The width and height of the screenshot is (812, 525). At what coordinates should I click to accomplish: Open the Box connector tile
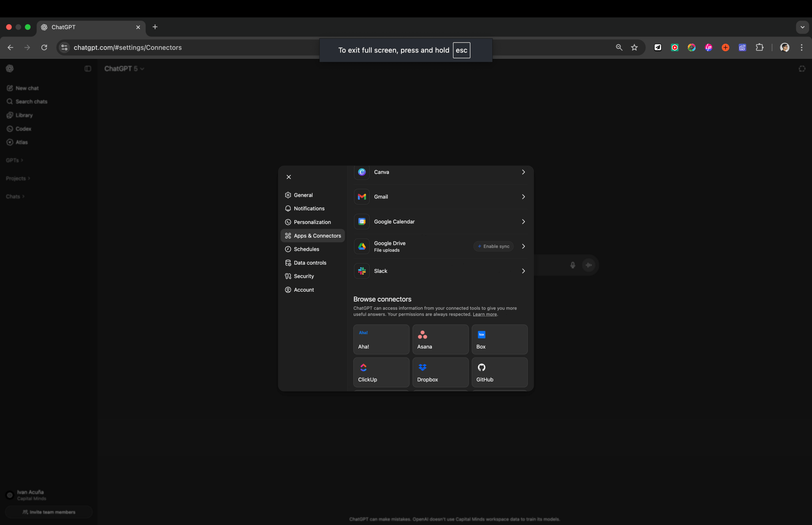pyautogui.click(x=499, y=339)
